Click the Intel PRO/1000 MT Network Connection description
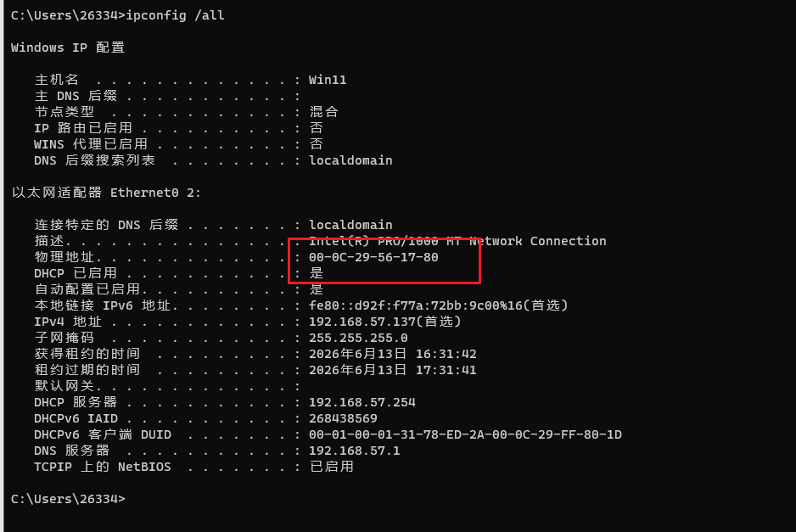 (457, 241)
